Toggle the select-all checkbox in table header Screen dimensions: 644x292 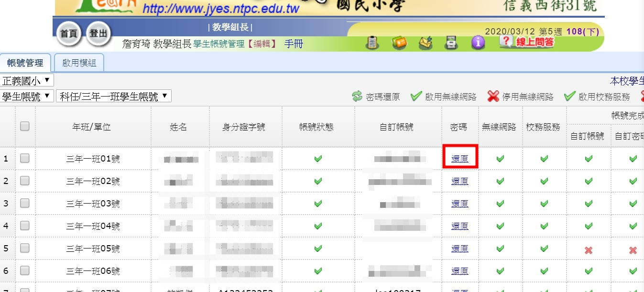25,127
